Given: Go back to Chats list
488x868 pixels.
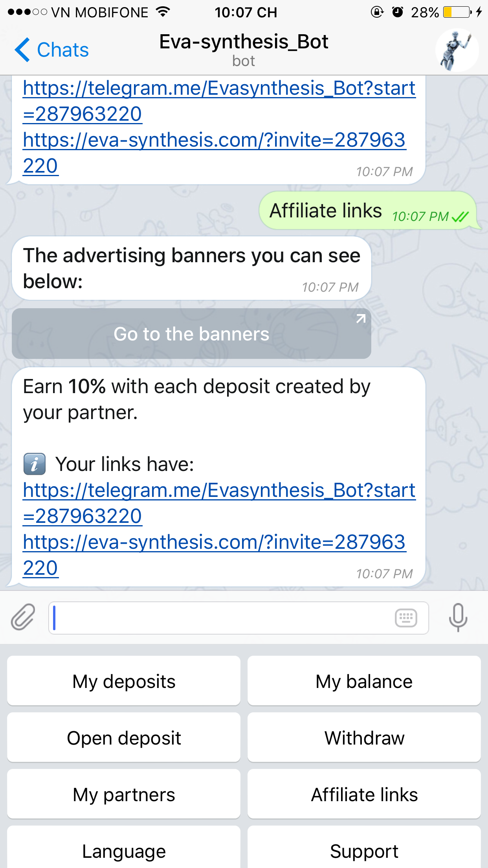Looking at the screenshot, I should pos(52,50).
